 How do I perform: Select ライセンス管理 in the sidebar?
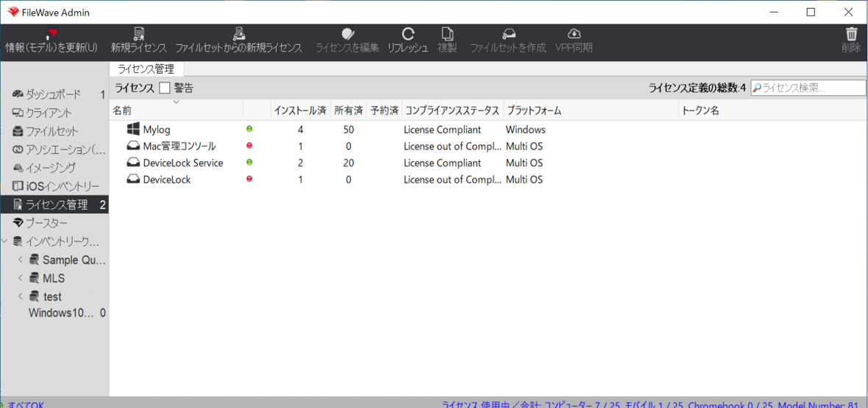pos(54,205)
